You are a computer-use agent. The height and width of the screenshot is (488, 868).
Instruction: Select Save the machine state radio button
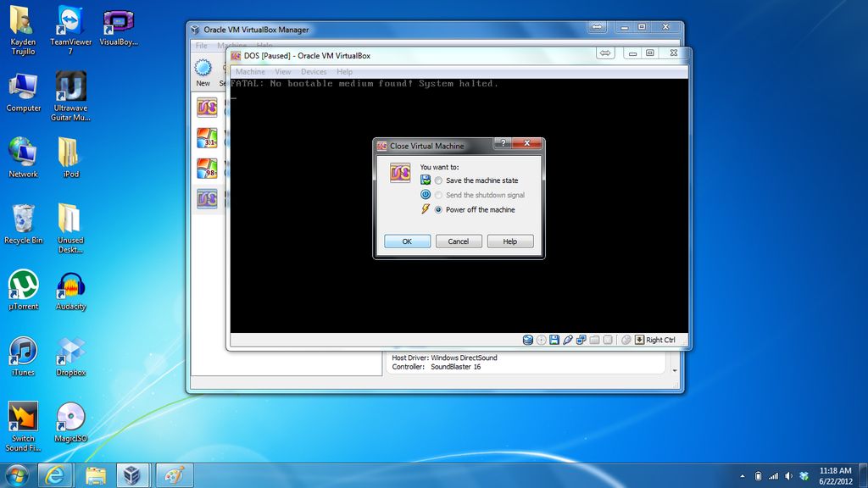[x=438, y=180]
